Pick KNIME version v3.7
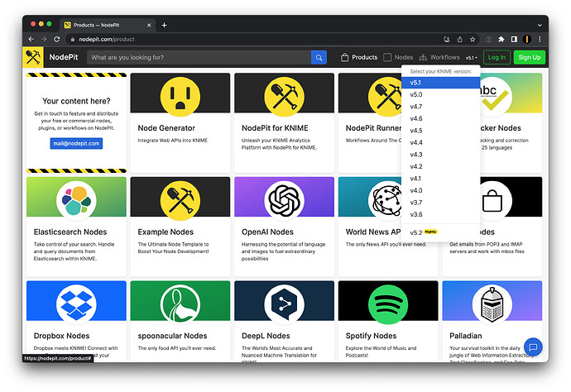Image resolution: width=571 pixels, height=392 pixels. click(x=440, y=203)
